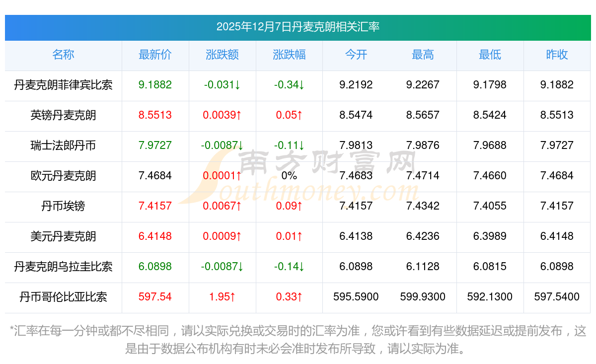
Task: Click the row name 英镑丹麦克朗
Action: (63, 115)
